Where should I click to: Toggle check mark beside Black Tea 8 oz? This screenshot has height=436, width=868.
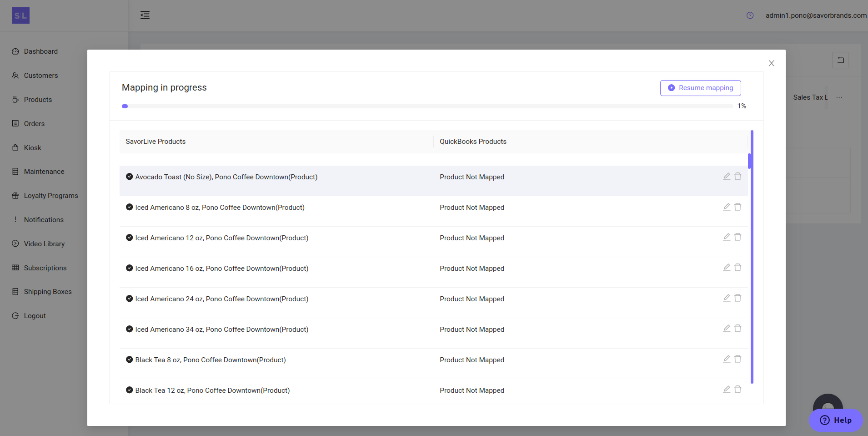[x=129, y=360]
